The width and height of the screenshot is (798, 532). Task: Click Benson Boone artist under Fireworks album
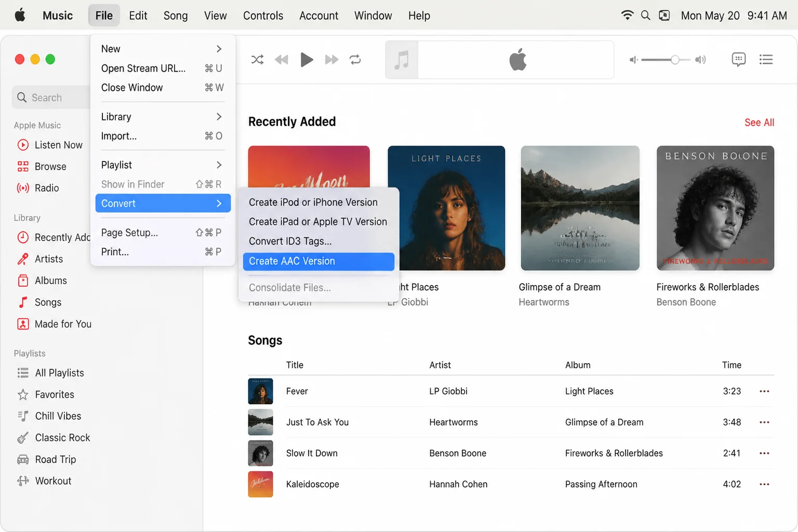(686, 302)
